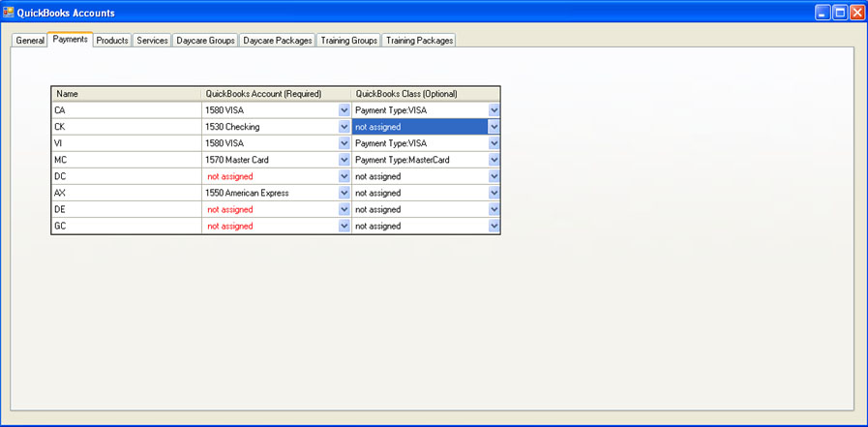The image size is (868, 427).
Task: Open the Training Packages tab
Action: click(x=419, y=41)
